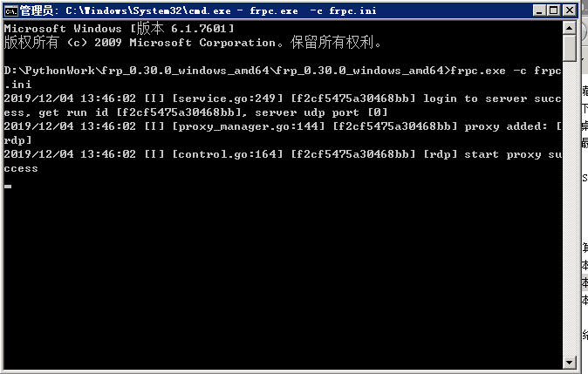Maximize the cmd.exe window

pyautogui.click(x=554, y=10)
